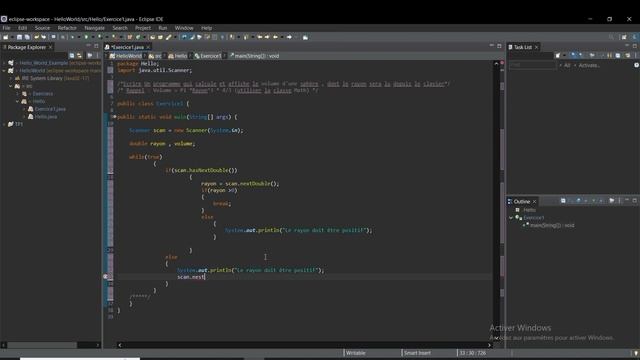Click the Exercice1.java file icon in Package Explorer

[31, 109]
